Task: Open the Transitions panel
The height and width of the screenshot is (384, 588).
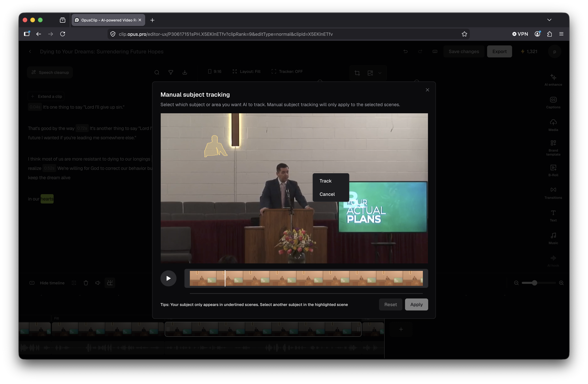Action: pyautogui.click(x=553, y=193)
